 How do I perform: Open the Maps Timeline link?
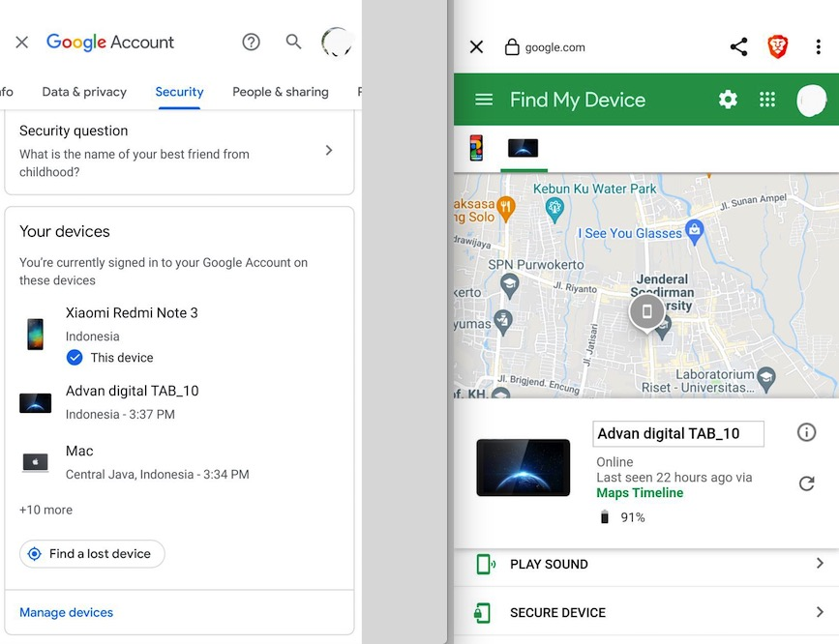[x=640, y=493]
